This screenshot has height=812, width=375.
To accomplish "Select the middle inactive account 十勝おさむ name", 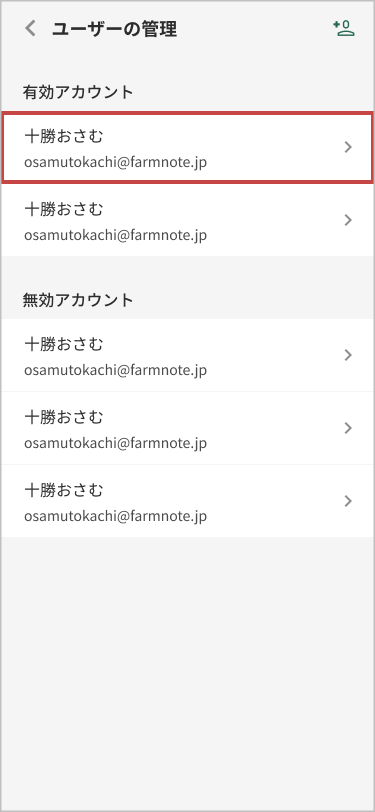I will [64, 417].
